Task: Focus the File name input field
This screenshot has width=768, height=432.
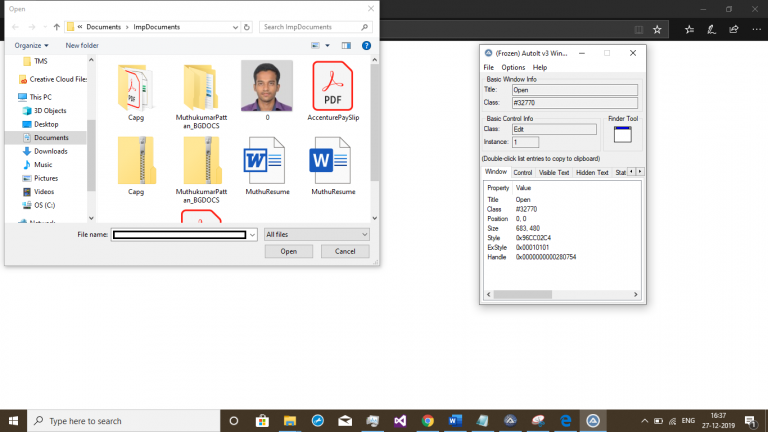Action: pyautogui.click(x=180, y=235)
